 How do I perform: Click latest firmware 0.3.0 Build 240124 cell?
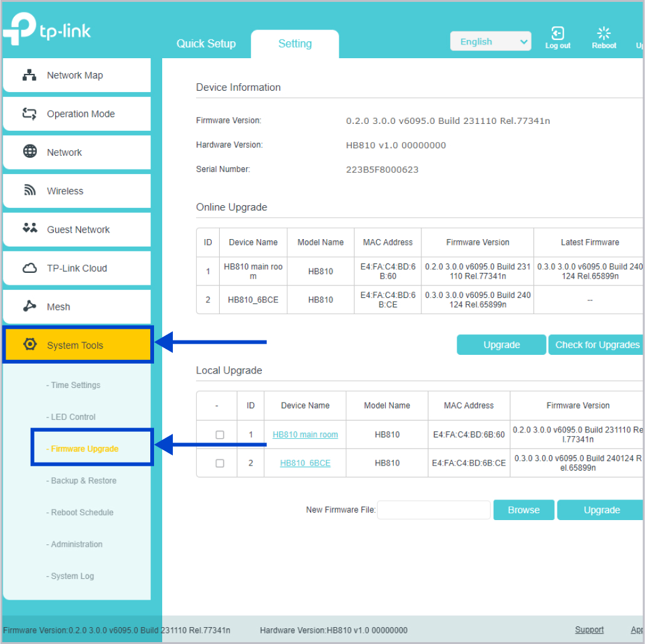click(x=590, y=272)
